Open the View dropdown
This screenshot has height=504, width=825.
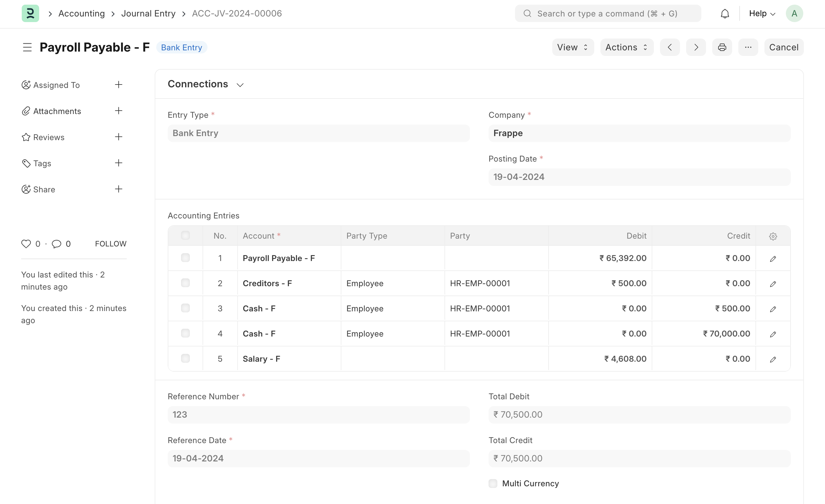click(572, 47)
